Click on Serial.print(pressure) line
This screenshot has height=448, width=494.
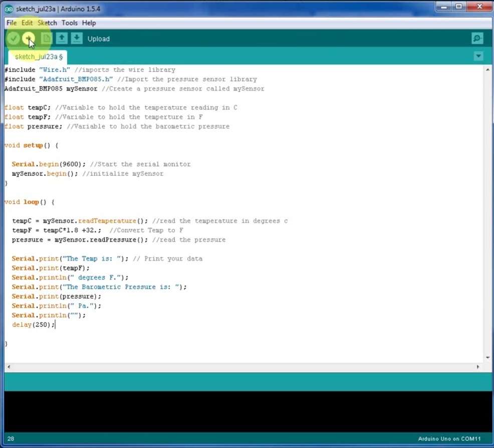point(57,297)
